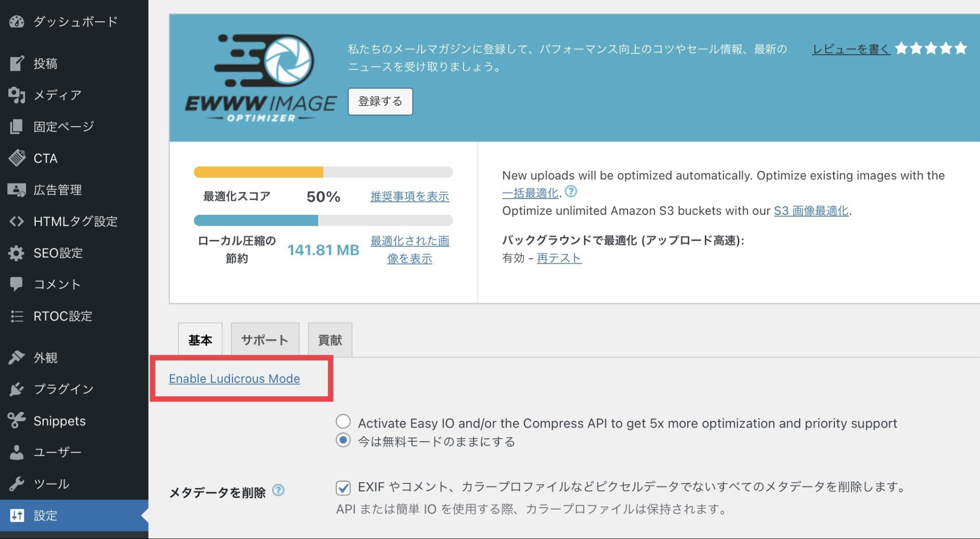Open the Snippets menu item
The width and height of the screenshot is (980, 539).
(x=74, y=421)
